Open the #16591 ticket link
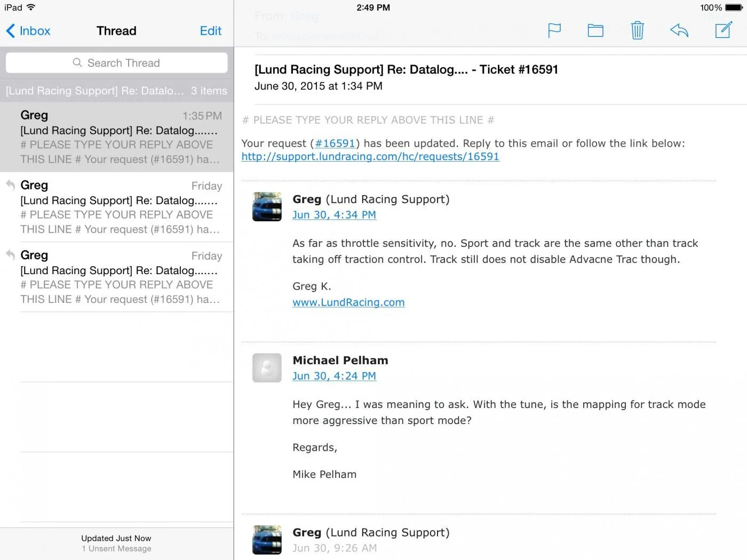Screen dimensions: 747x560 coord(335,143)
